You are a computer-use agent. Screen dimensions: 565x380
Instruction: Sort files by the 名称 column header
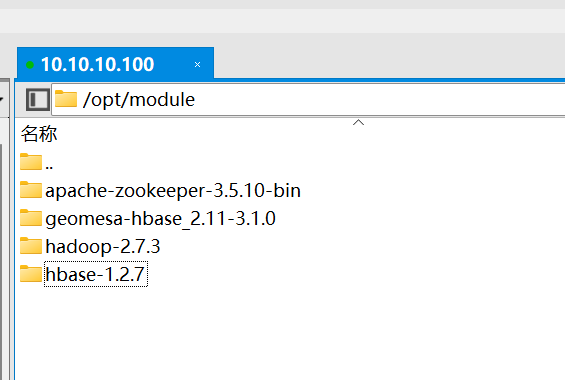pyautogui.click(x=39, y=134)
